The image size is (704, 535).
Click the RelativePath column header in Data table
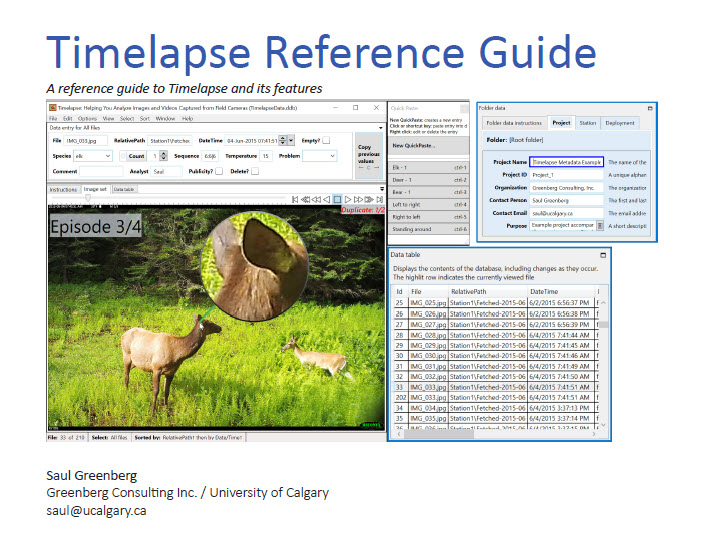pos(487,292)
